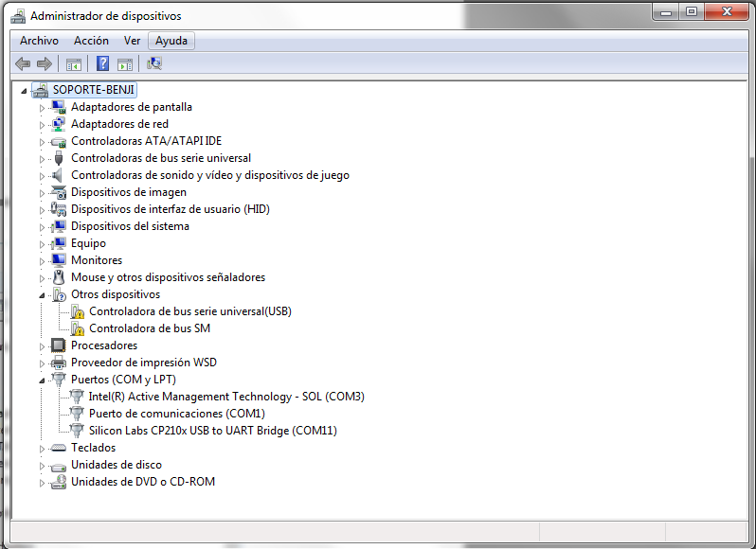
Task: Click the Back arrow toolbar icon
Action: coord(23,63)
